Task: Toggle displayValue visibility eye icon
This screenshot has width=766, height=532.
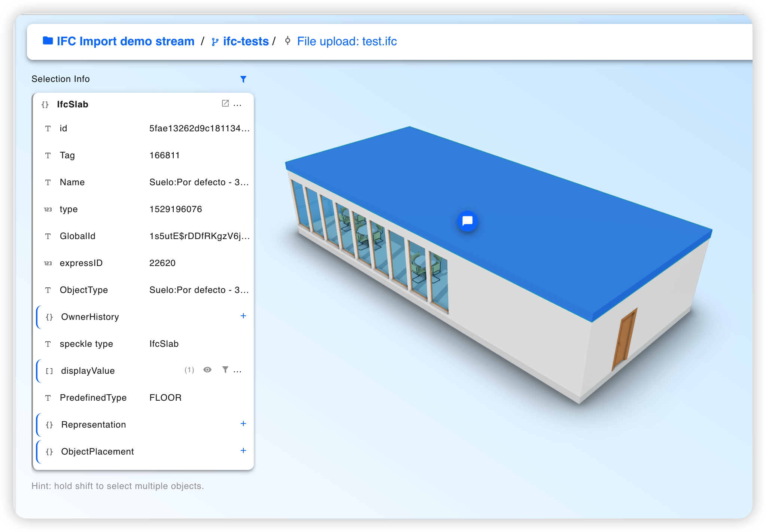Action: (x=207, y=370)
